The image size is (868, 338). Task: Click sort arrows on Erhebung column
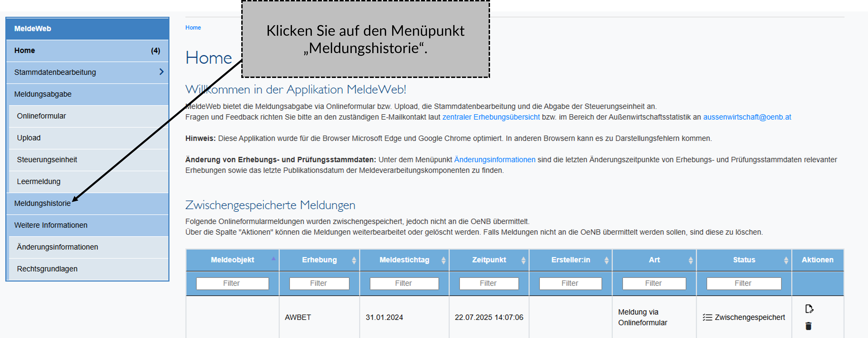[354, 260]
